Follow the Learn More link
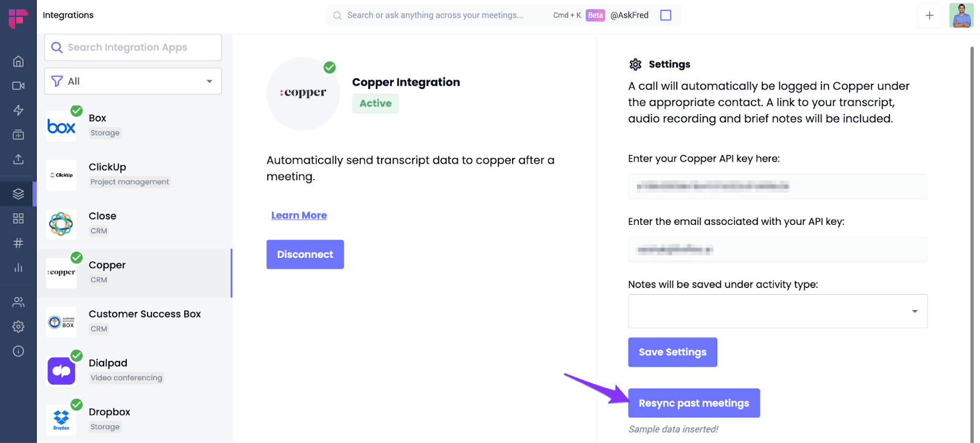This screenshot has height=443, width=980. (x=299, y=216)
